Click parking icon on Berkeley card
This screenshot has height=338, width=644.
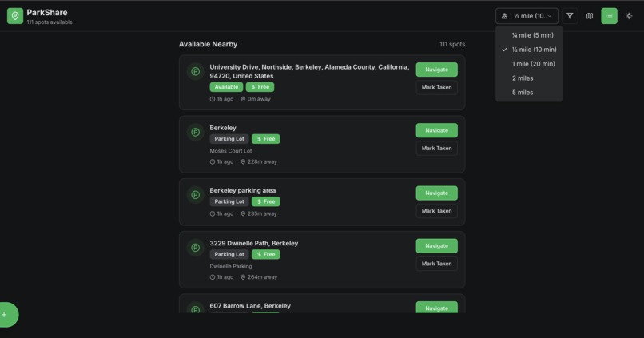tap(196, 132)
